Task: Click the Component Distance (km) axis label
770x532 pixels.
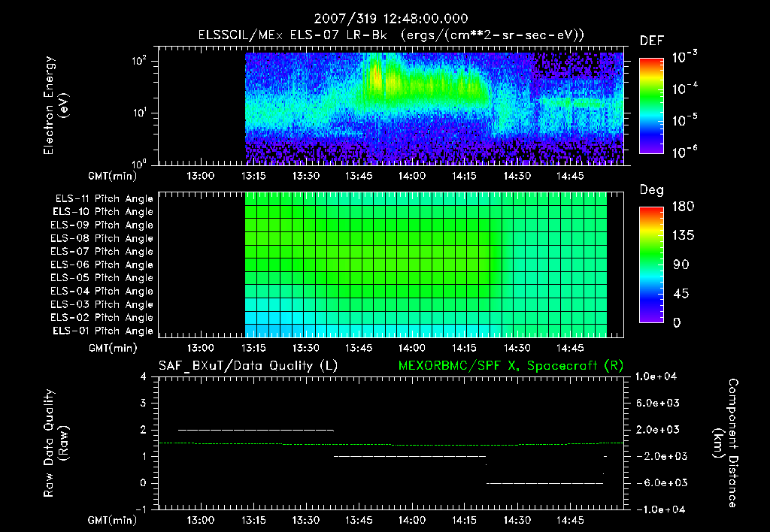Action: [726, 443]
